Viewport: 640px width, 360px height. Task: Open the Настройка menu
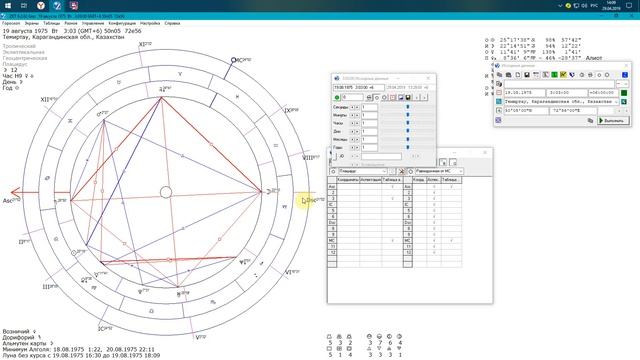(x=150, y=23)
